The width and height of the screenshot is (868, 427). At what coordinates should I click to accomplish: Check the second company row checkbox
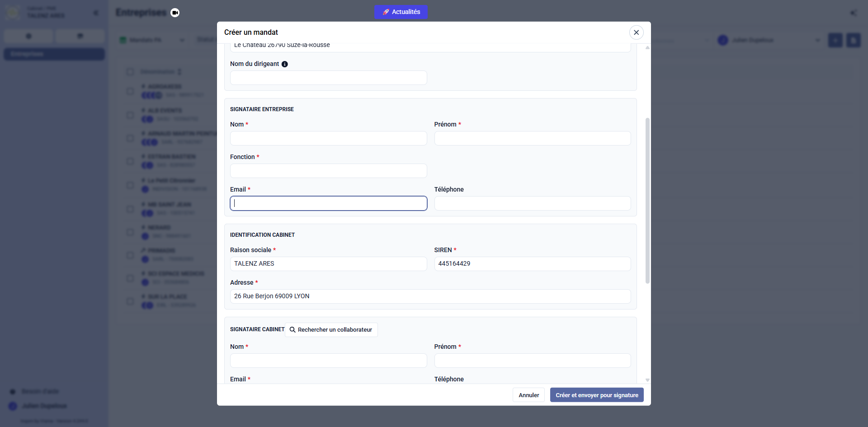coord(130,115)
